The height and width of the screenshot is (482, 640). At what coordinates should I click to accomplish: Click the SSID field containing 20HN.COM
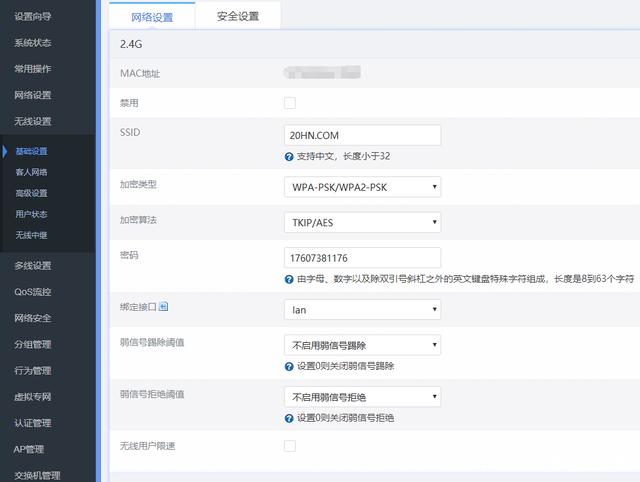362,135
